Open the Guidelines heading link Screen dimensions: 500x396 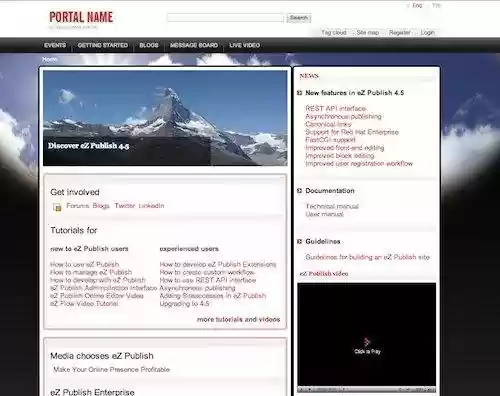[323, 241]
